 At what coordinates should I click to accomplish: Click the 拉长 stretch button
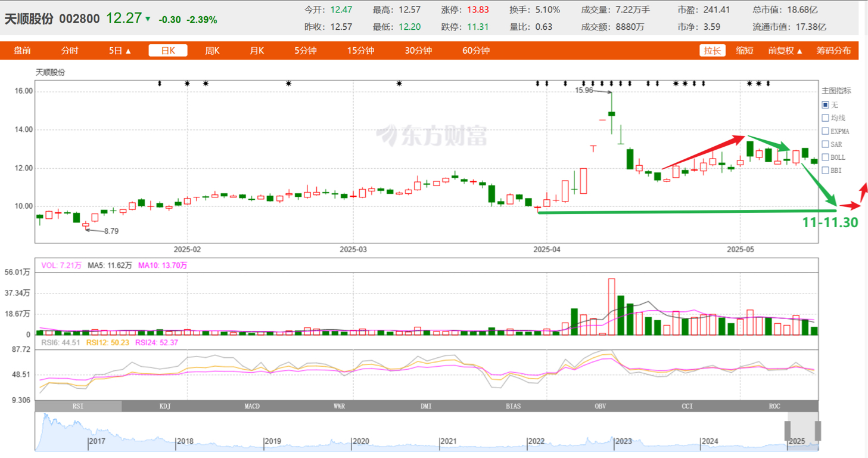[713, 51]
